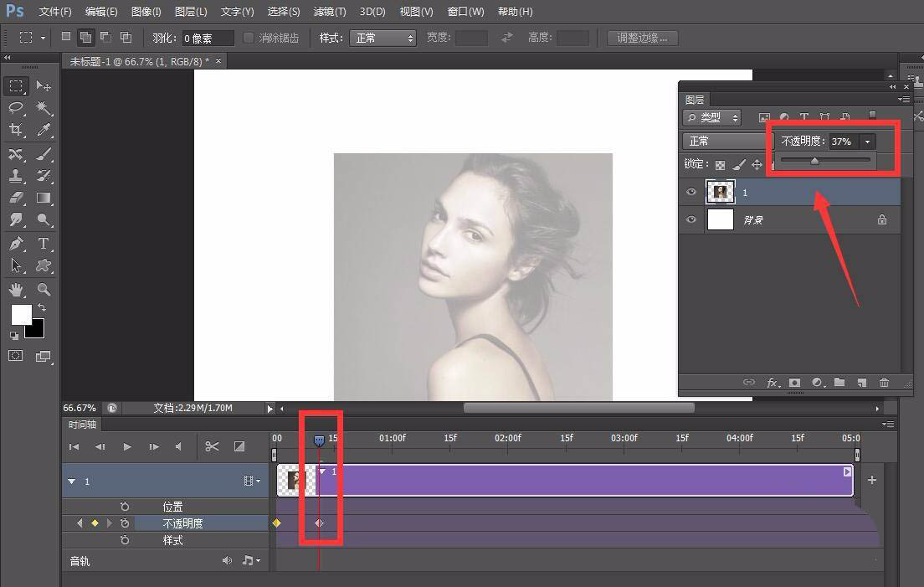Open the 类型 layer filter dropdown
This screenshot has height=587, width=924.
click(x=712, y=118)
